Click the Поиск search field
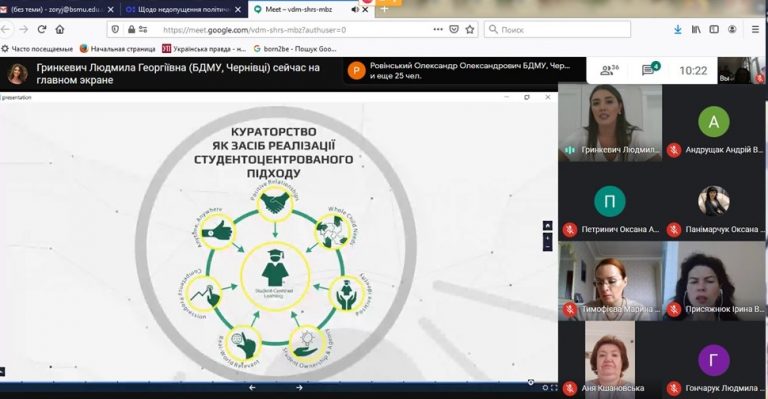768x399 pixels. point(557,29)
